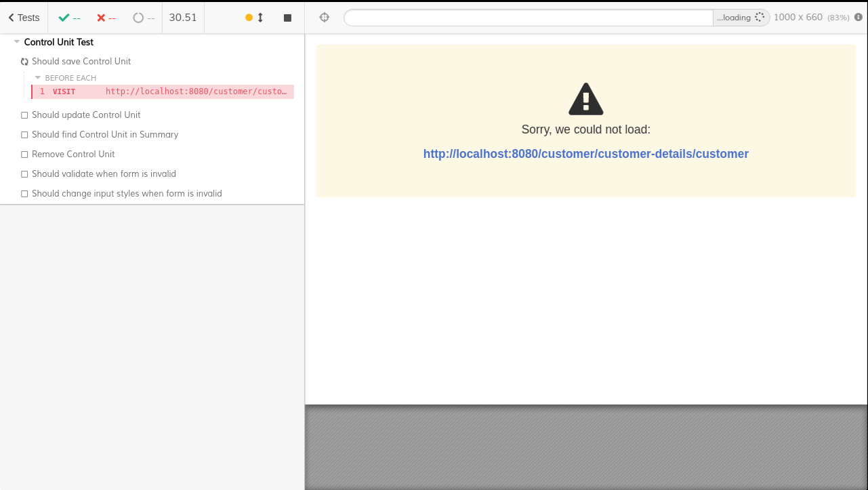Check the 'Remove Control Unit' test checkbox
This screenshot has height=490, width=868.
tap(24, 154)
